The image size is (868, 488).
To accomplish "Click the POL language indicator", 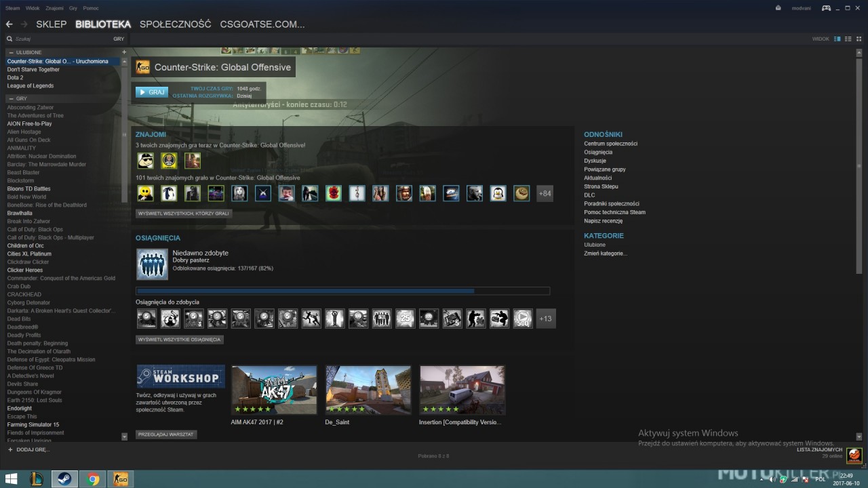I will point(821,479).
